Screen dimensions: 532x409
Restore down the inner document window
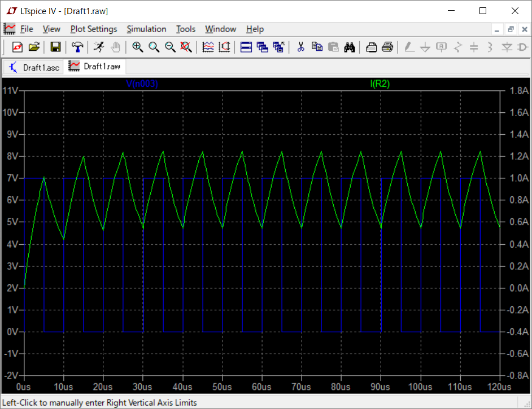(511, 29)
